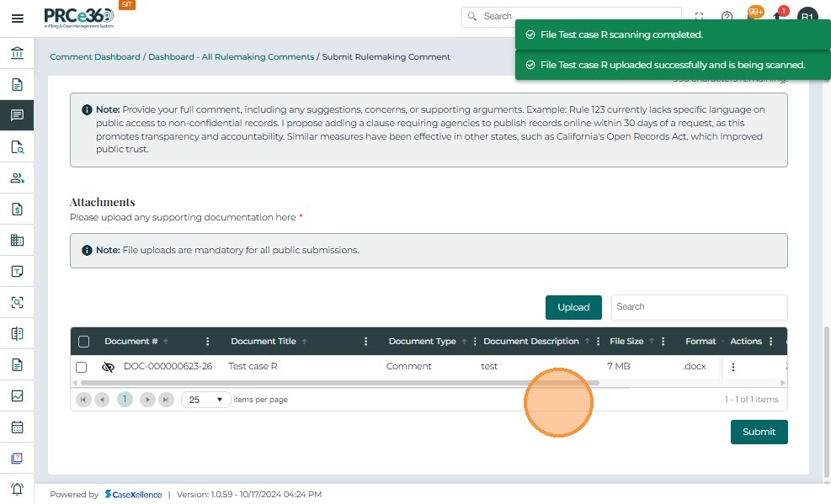This screenshot has width=831, height=504.
Task: Open the scan-search frame sidebar icon
Action: click(x=17, y=302)
